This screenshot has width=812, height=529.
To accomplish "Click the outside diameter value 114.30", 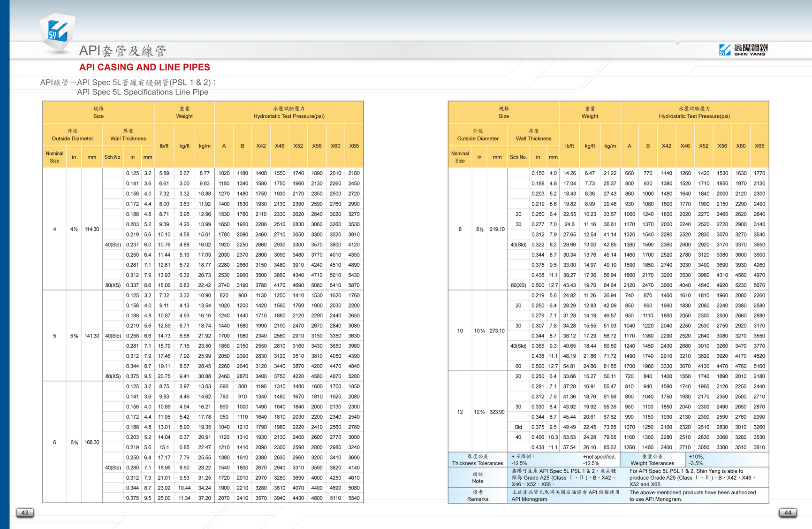I will click(91, 229).
